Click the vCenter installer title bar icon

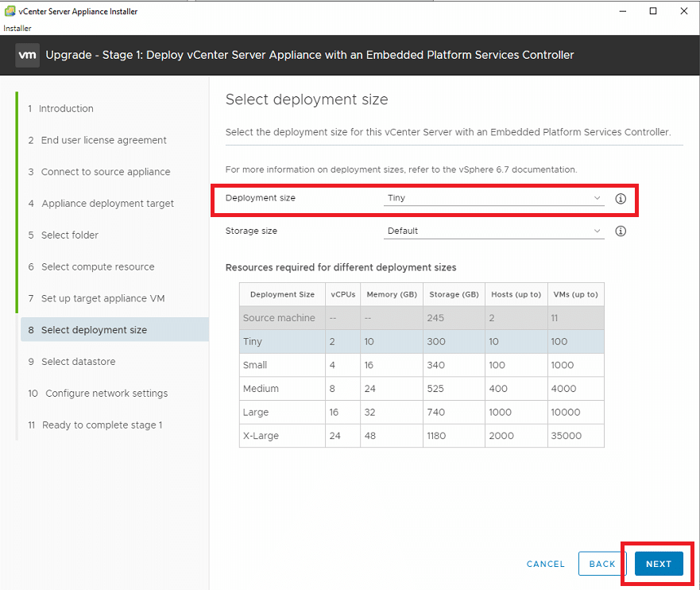[x=10, y=11]
